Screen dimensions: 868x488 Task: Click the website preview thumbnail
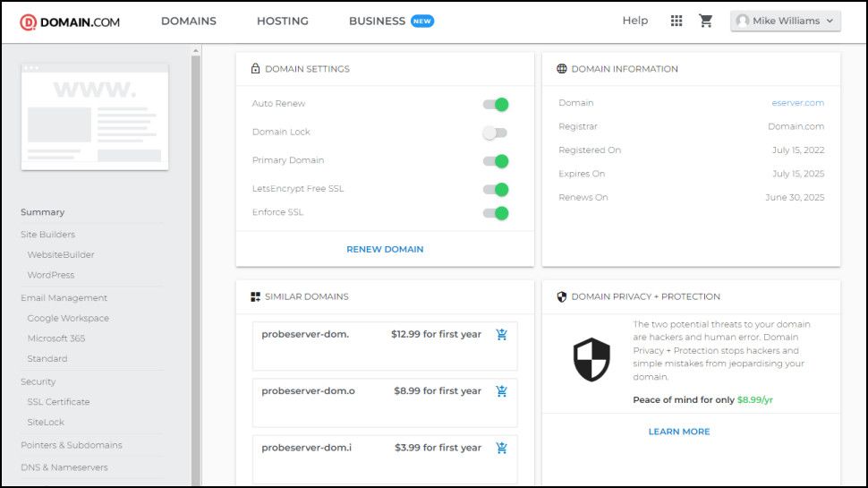click(95, 117)
